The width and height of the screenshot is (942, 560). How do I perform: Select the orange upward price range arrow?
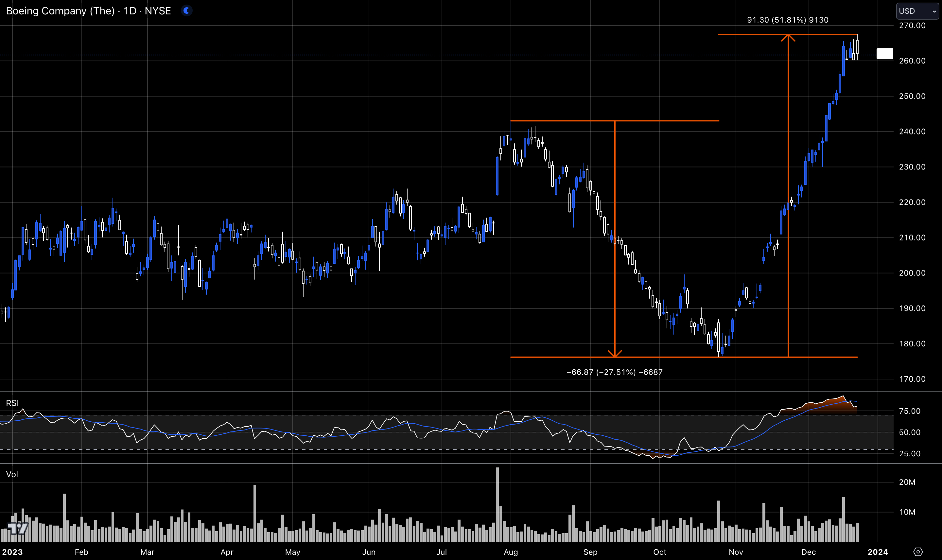pyautogui.click(x=788, y=196)
